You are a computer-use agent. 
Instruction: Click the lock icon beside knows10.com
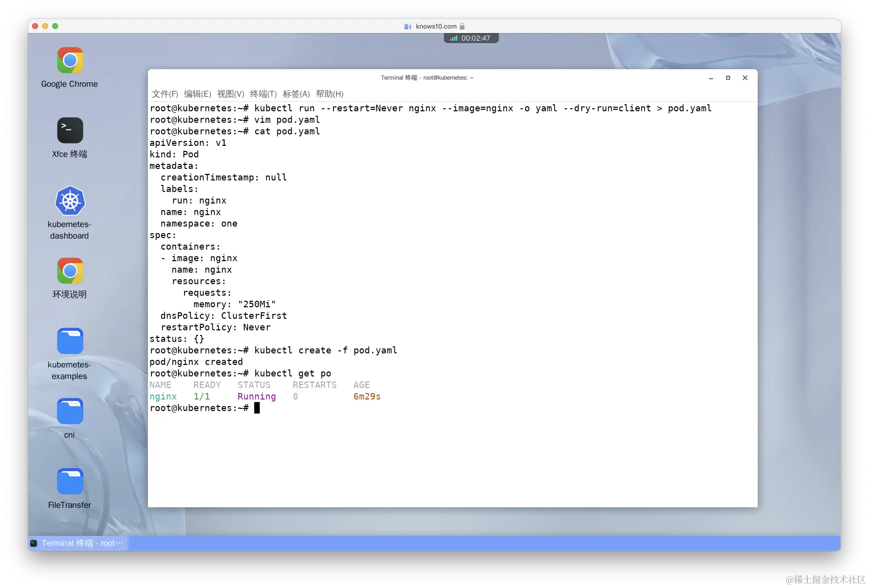(462, 26)
